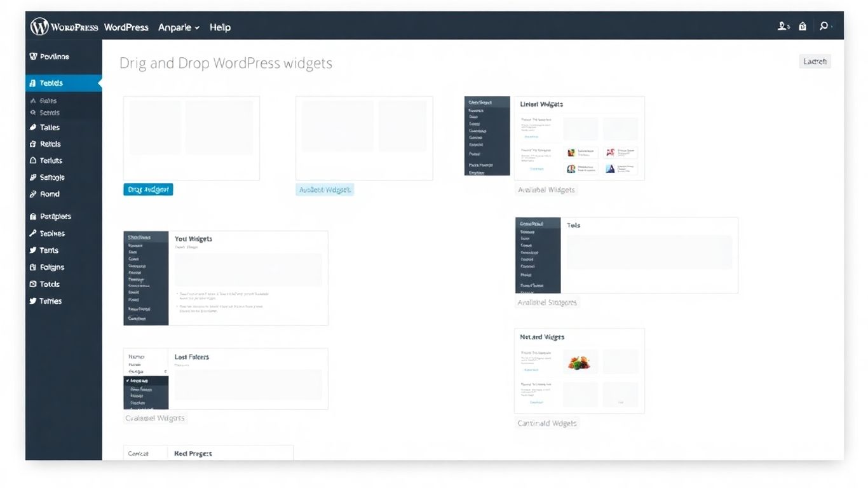The image size is (868, 488).
Task: Click the blue Drag widget button
Action: [148, 189]
